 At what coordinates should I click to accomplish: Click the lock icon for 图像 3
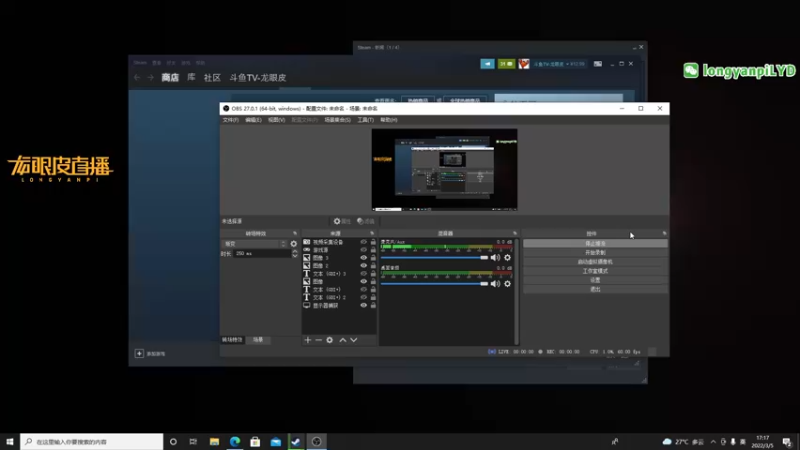[373, 258]
